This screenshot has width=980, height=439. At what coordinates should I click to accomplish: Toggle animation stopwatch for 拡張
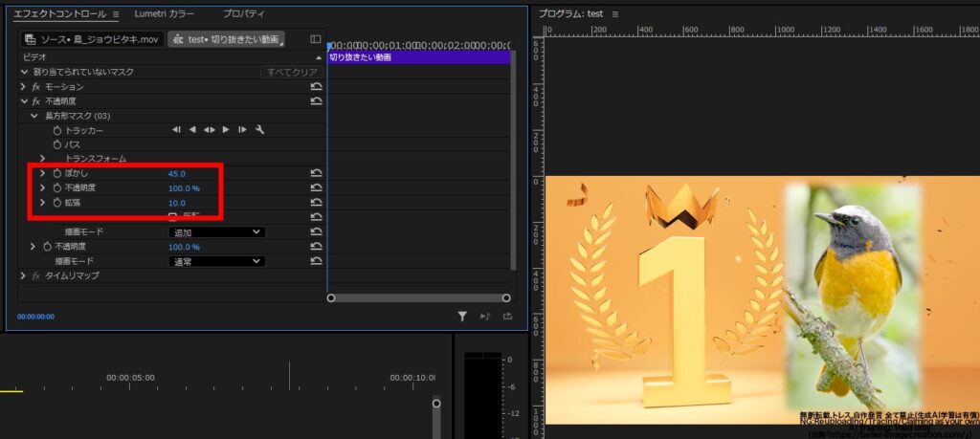click(x=56, y=203)
